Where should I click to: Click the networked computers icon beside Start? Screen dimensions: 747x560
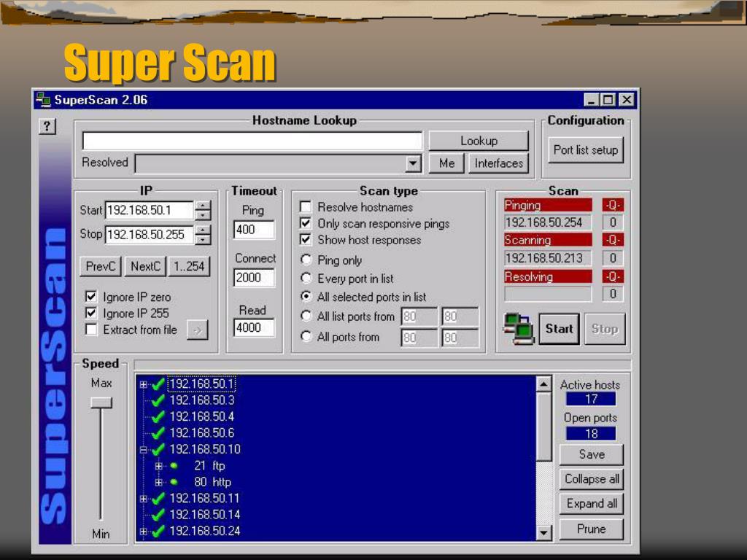click(x=519, y=329)
